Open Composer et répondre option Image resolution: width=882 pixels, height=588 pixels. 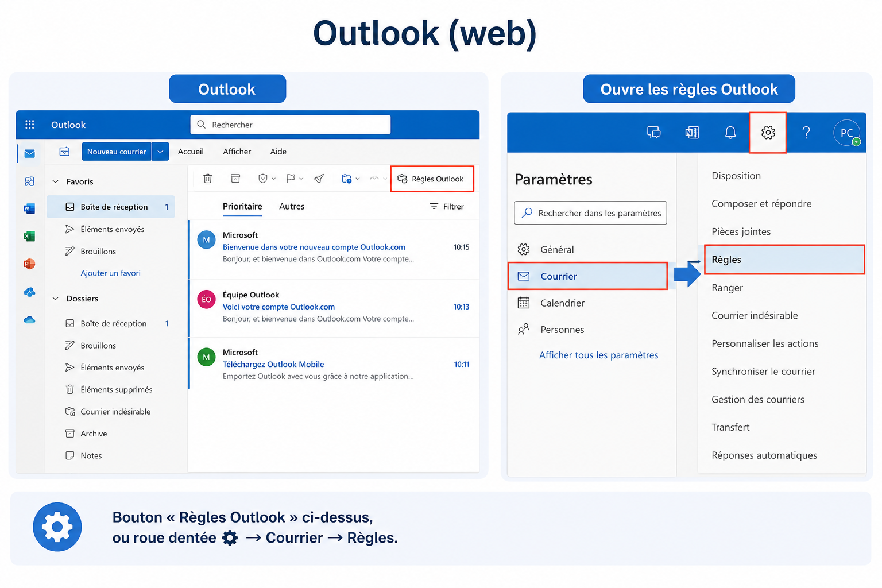[761, 204]
